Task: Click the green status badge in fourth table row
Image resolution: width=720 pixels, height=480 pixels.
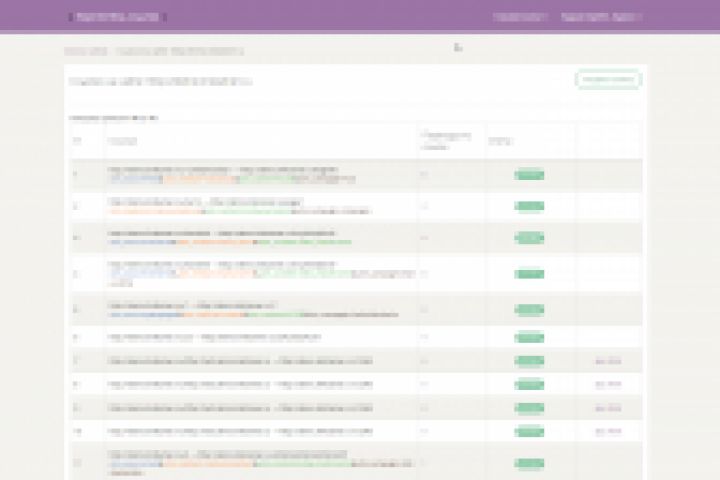Action: pyautogui.click(x=529, y=274)
